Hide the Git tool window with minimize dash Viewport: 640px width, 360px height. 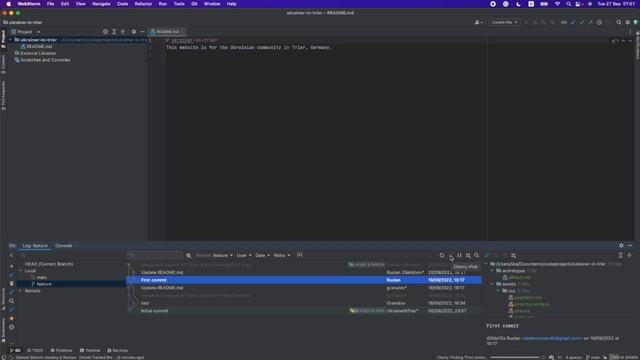tap(630, 246)
